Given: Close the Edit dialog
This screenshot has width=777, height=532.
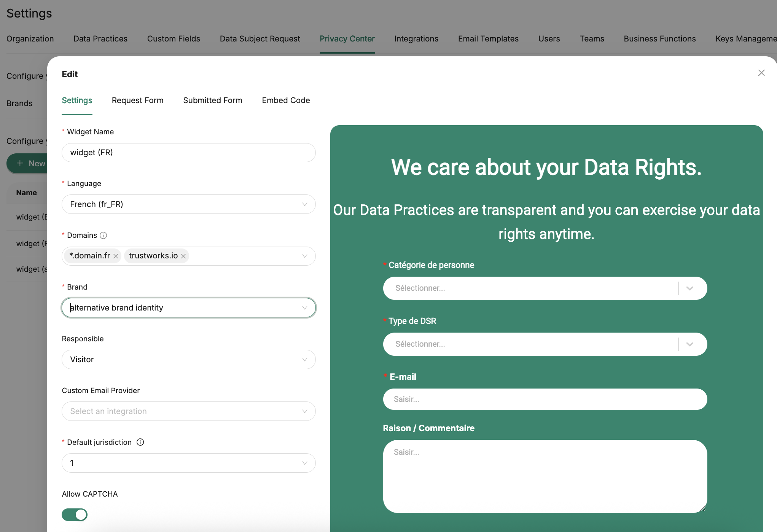Looking at the screenshot, I should (761, 73).
